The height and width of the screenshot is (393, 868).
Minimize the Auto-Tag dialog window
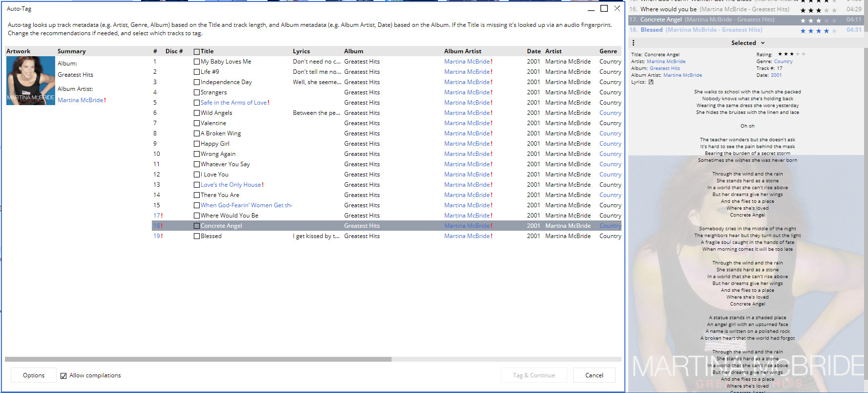(591, 8)
